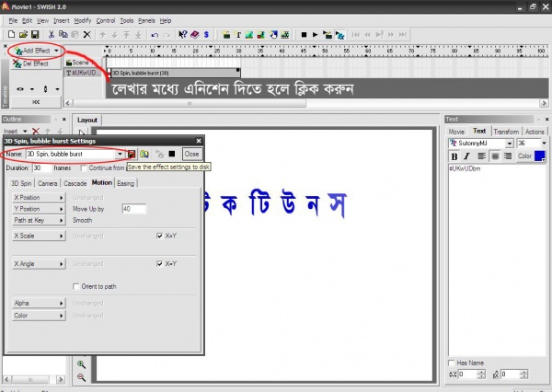Set text alignment to left
The width and height of the screenshot is (552, 392).
tap(481, 156)
